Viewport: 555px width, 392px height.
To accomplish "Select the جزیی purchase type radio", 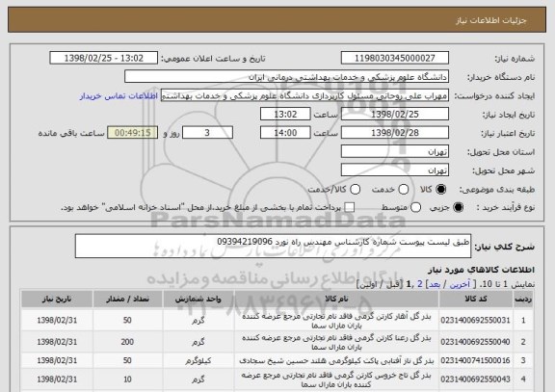I will pos(458,208).
